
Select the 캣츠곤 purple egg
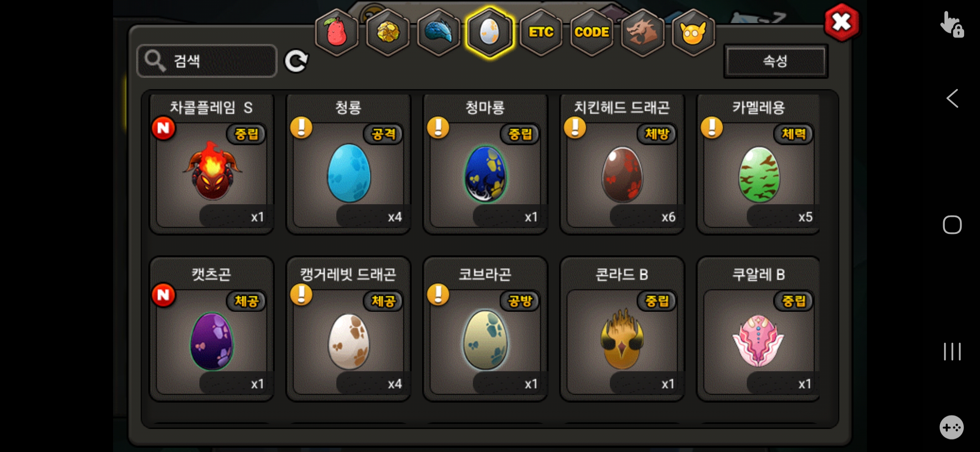click(211, 329)
